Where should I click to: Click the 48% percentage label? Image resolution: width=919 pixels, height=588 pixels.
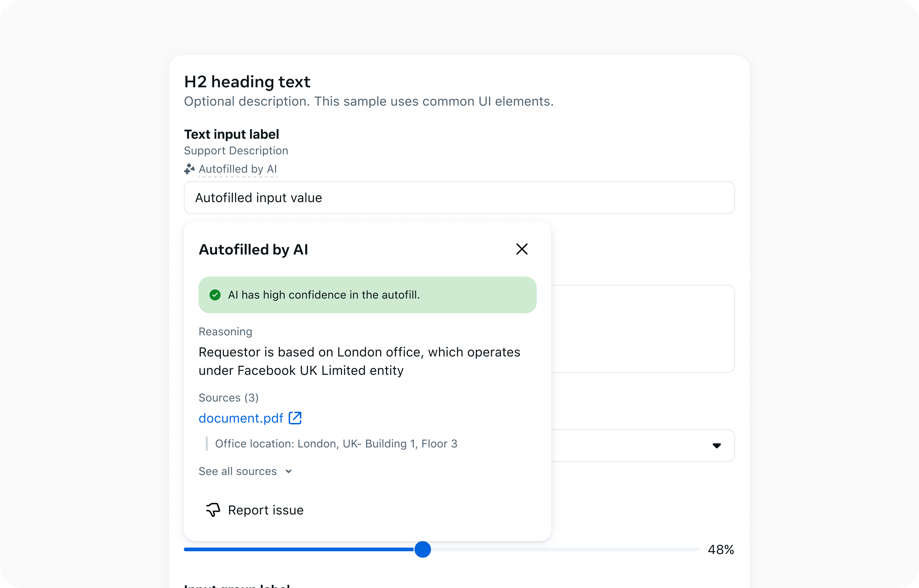tap(720, 549)
